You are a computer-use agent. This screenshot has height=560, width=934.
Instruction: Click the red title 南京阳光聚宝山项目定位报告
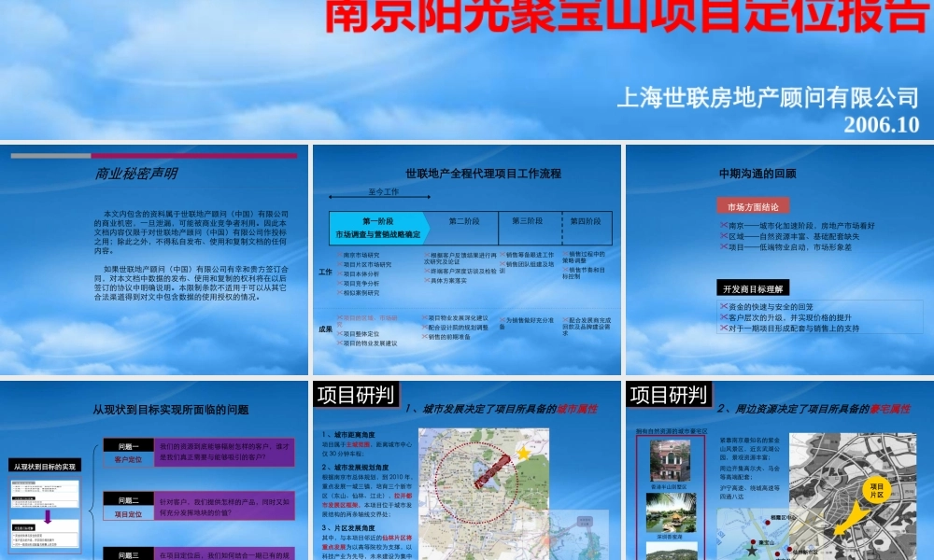pyautogui.click(x=628, y=16)
